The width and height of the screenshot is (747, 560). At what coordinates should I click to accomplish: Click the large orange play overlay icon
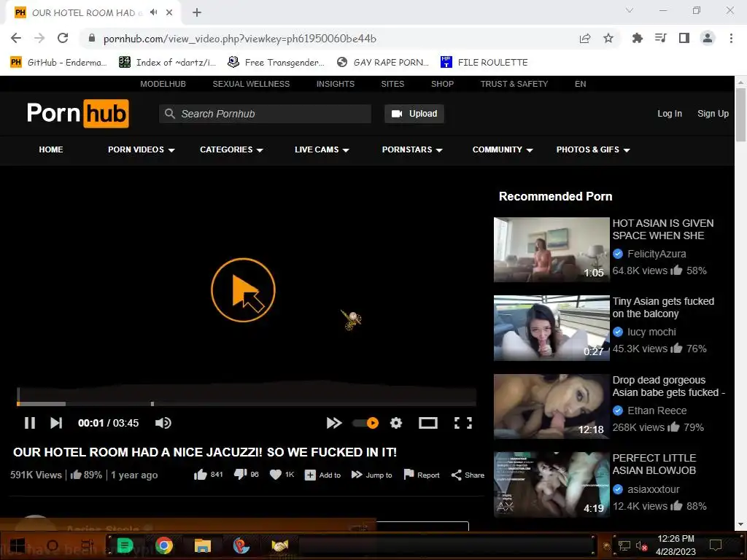(x=243, y=290)
